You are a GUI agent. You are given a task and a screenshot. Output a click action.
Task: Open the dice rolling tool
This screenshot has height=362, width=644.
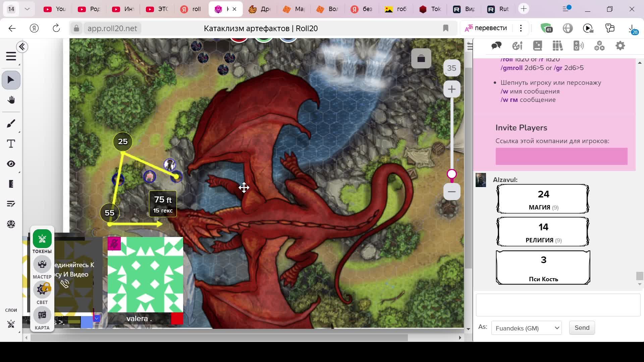11,224
